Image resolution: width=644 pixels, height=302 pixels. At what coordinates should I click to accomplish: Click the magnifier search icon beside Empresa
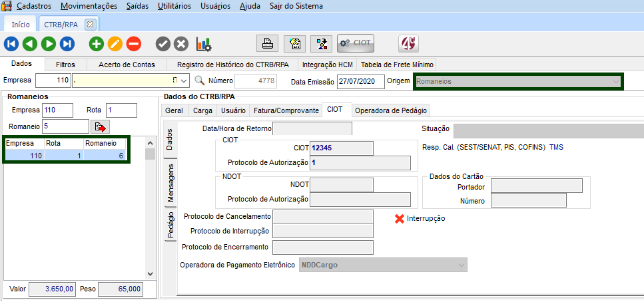tap(200, 80)
